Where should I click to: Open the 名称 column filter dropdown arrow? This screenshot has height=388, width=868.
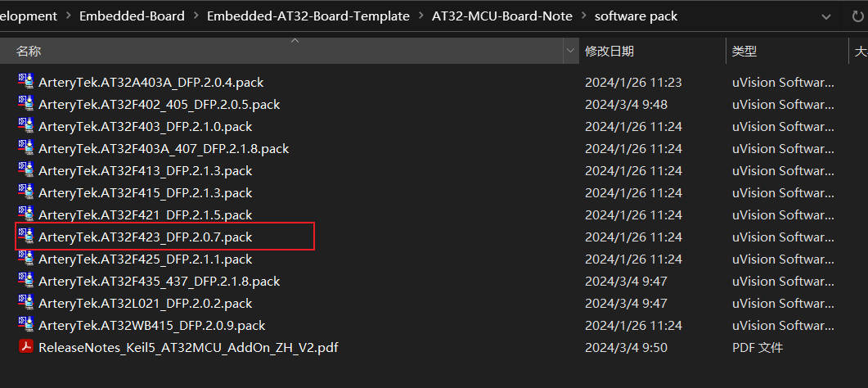(571, 52)
